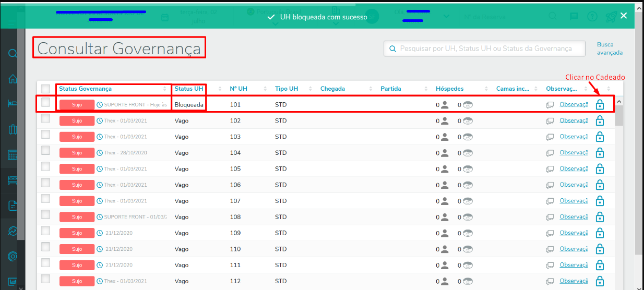Toggle sort arrows beside Partida
The image size is (644, 290).
point(426,89)
